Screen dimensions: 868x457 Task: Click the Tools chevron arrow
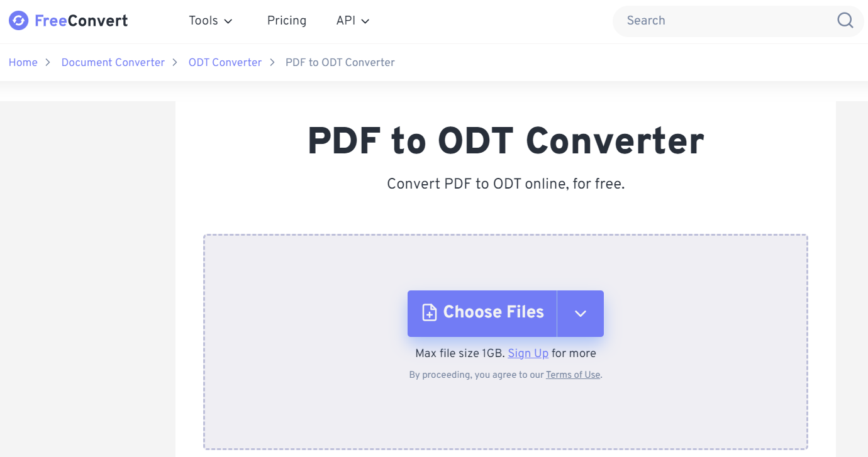(229, 21)
